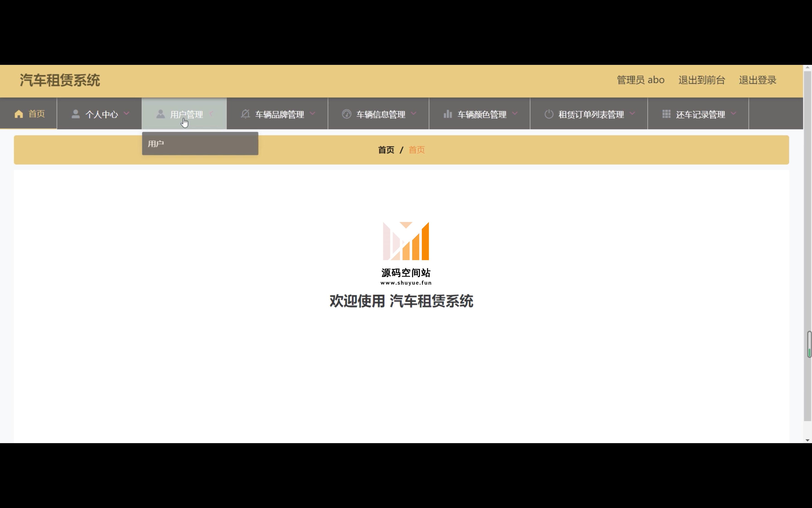Screen dimensions: 812x508
Task: Open the 个人中心 menu label
Action: [x=102, y=115]
